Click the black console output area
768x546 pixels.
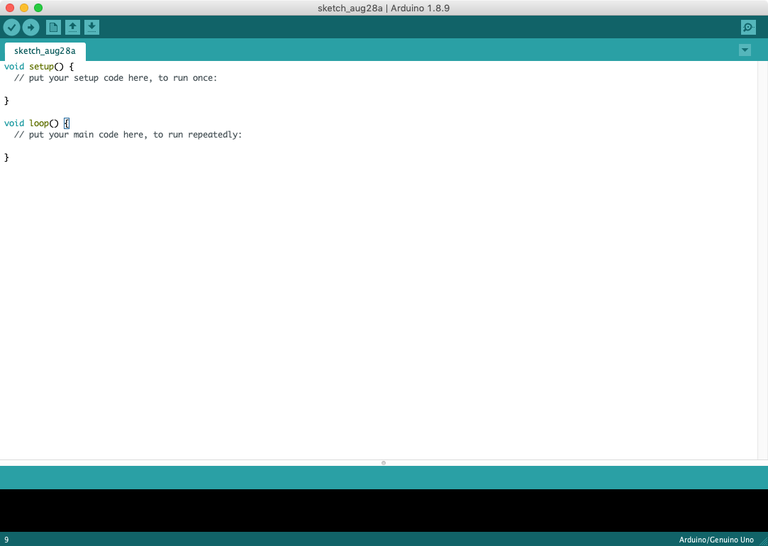click(384, 510)
